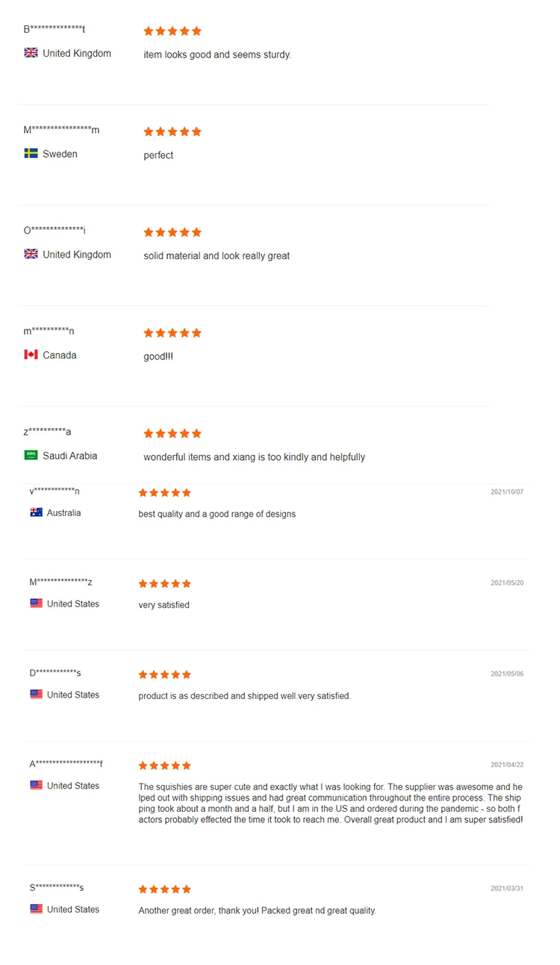This screenshot has width=560, height=965.
Task: Click the Canada flag icon
Action: (31, 355)
